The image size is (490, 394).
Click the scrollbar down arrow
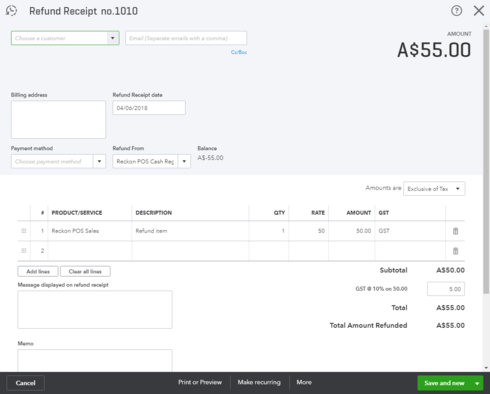486,368
